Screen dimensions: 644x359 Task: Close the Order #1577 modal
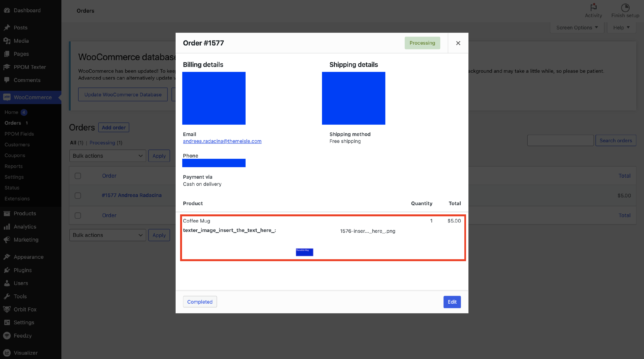458,43
